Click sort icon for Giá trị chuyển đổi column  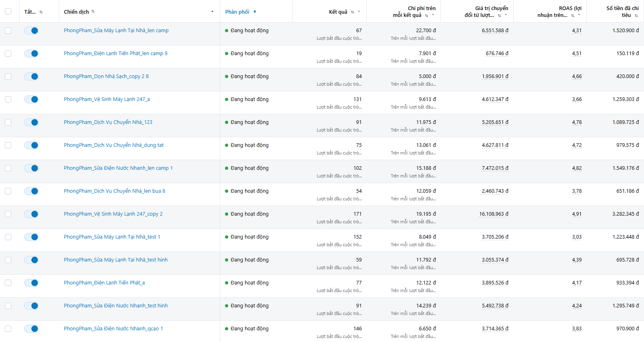(x=500, y=16)
